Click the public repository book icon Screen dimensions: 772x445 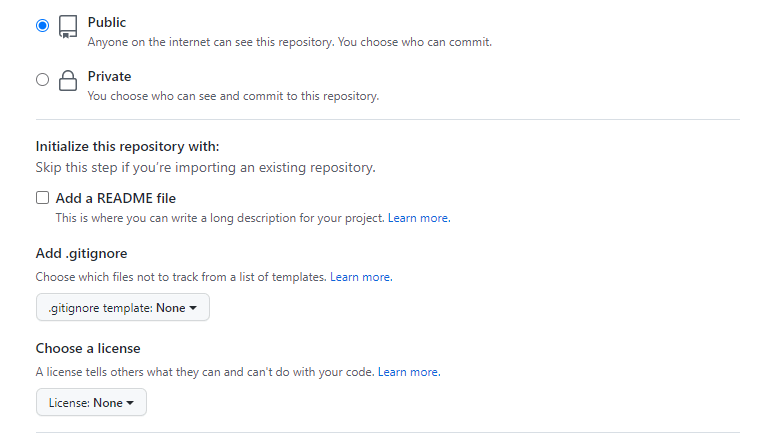coord(68,27)
